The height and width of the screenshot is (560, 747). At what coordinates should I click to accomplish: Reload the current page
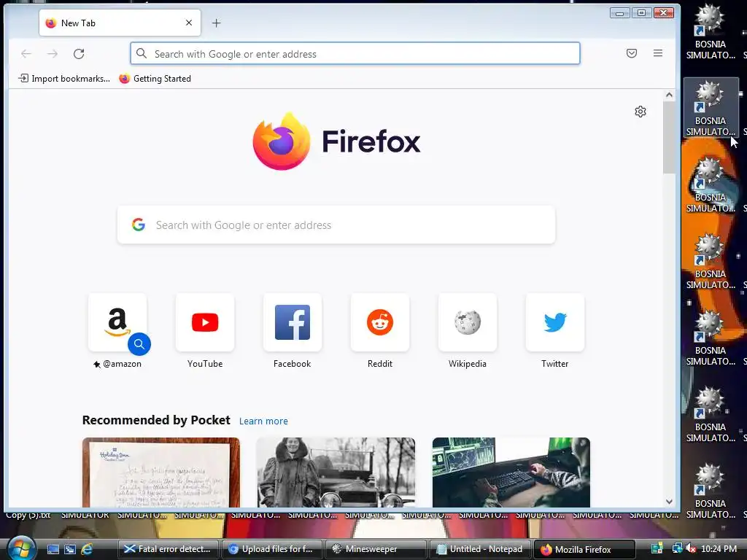tap(79, 54)
